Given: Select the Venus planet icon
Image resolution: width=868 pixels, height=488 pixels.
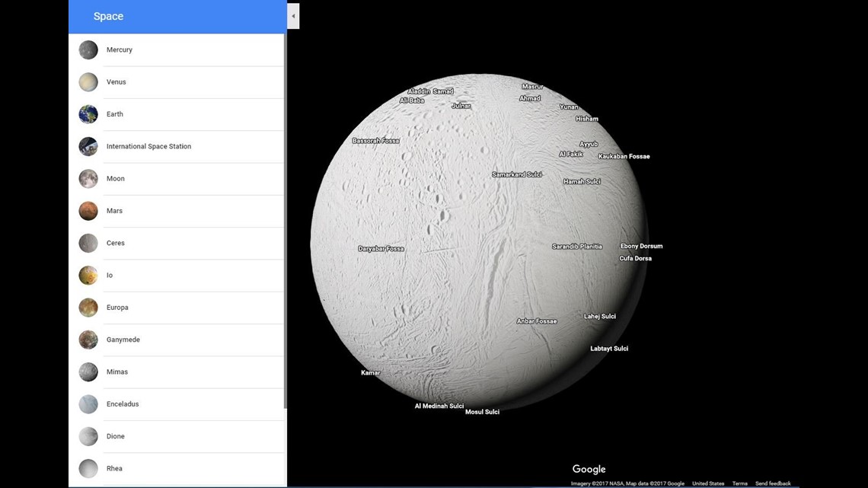Looking at the screenshot, I should (x=88, y=82).
